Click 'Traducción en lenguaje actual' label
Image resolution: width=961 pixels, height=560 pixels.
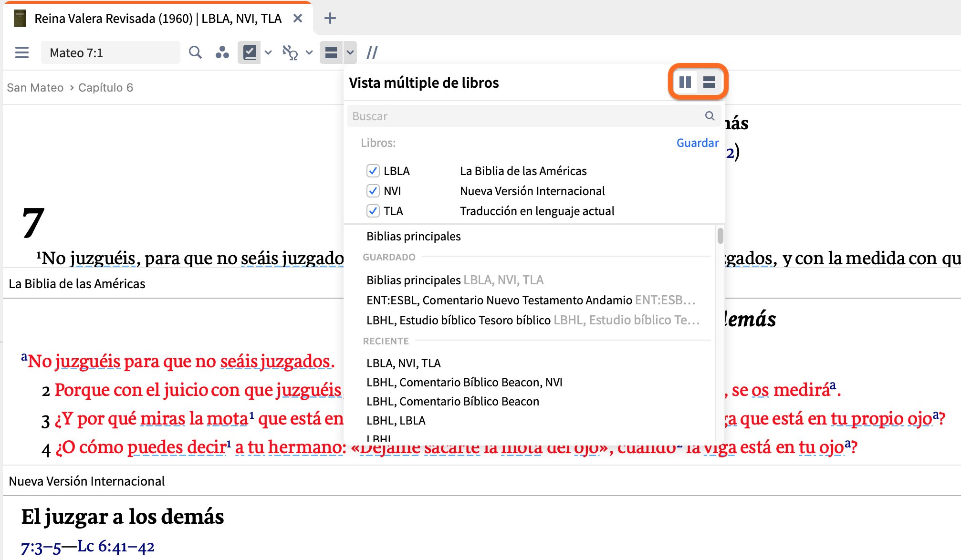click(537, 211)
